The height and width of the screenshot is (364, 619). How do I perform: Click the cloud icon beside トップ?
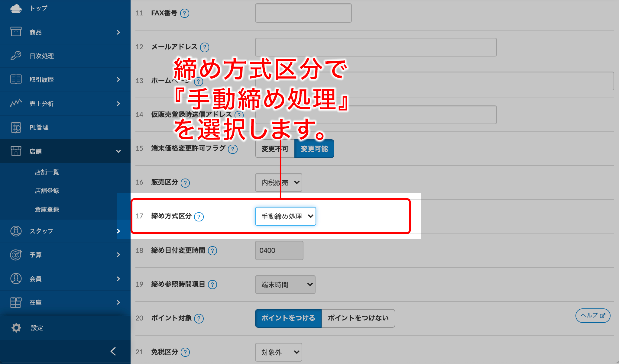coord(16,8)
